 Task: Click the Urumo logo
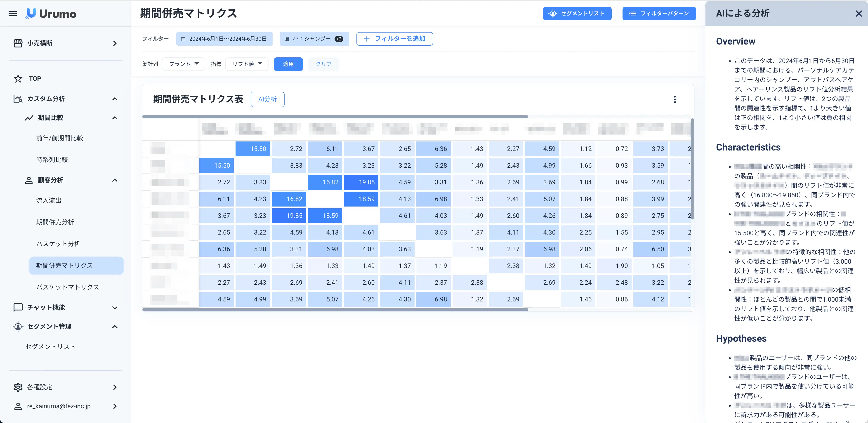[x=51, y=14]
